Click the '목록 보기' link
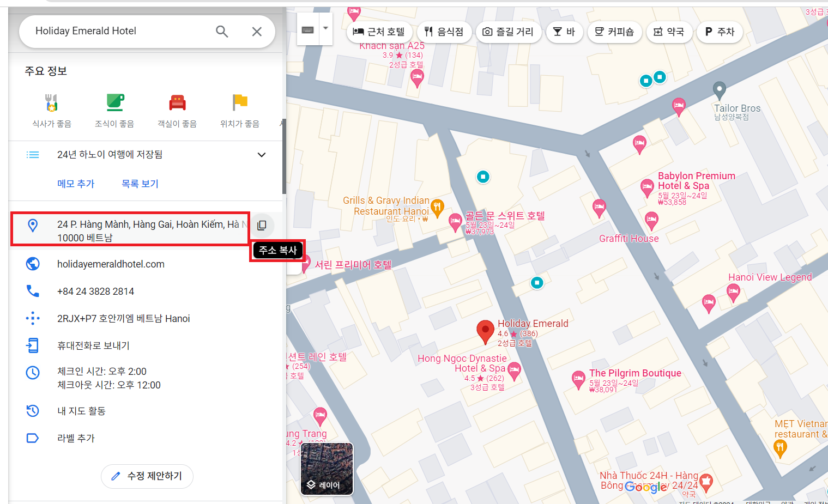 pyautogui.click(x=140, y=184)
